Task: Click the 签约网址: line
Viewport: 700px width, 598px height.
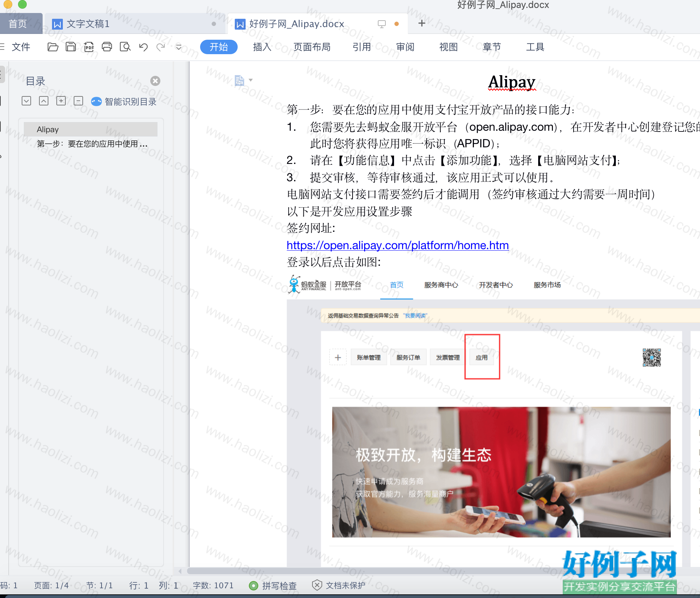Action: click(311, 228)
